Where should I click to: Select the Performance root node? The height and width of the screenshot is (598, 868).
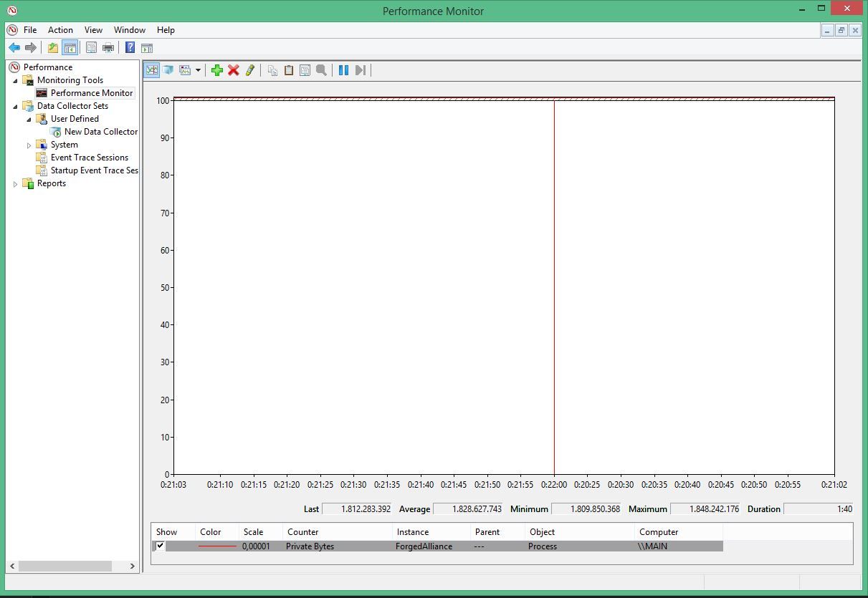[48, 67]
